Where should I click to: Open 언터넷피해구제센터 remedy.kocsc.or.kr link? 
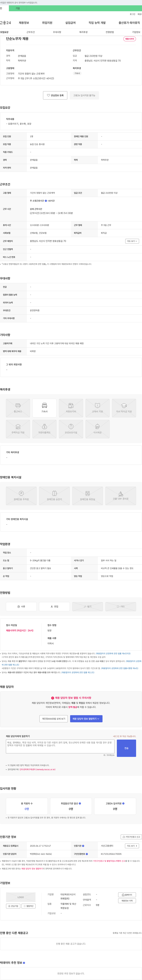pyautogui.click(x=37, y=769)
